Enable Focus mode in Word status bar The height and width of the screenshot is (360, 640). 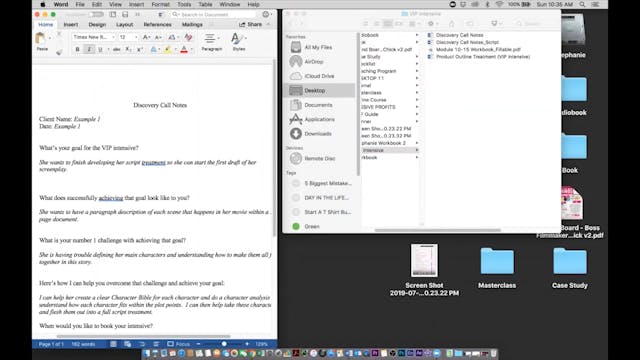click(178, 344)
